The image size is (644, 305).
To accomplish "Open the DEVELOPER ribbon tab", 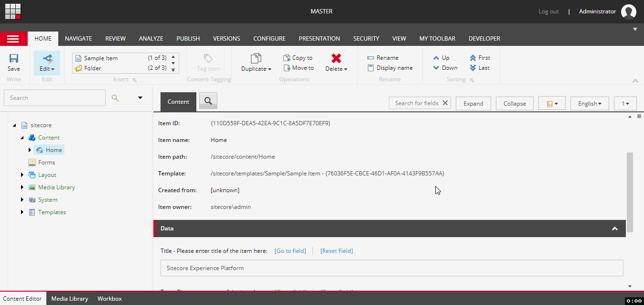I will tap(484, 39).
